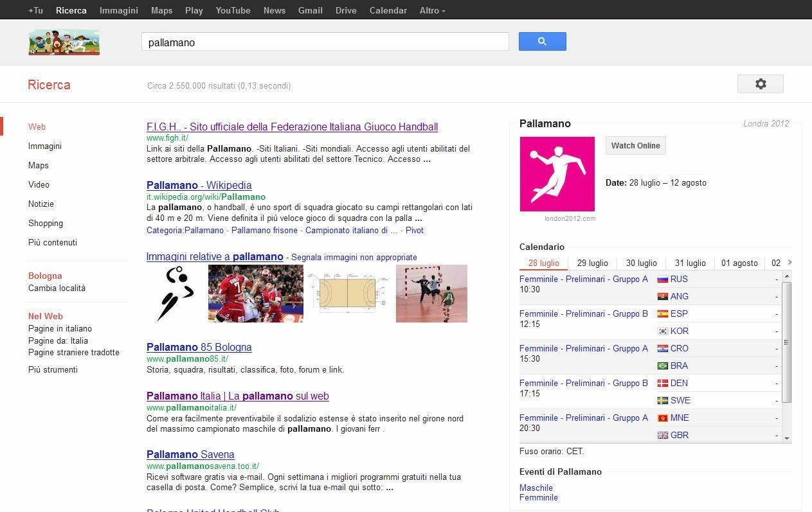Click Cambia località under Bologna
The height and width of the screenshot is (512, 812).
(57, 288)
